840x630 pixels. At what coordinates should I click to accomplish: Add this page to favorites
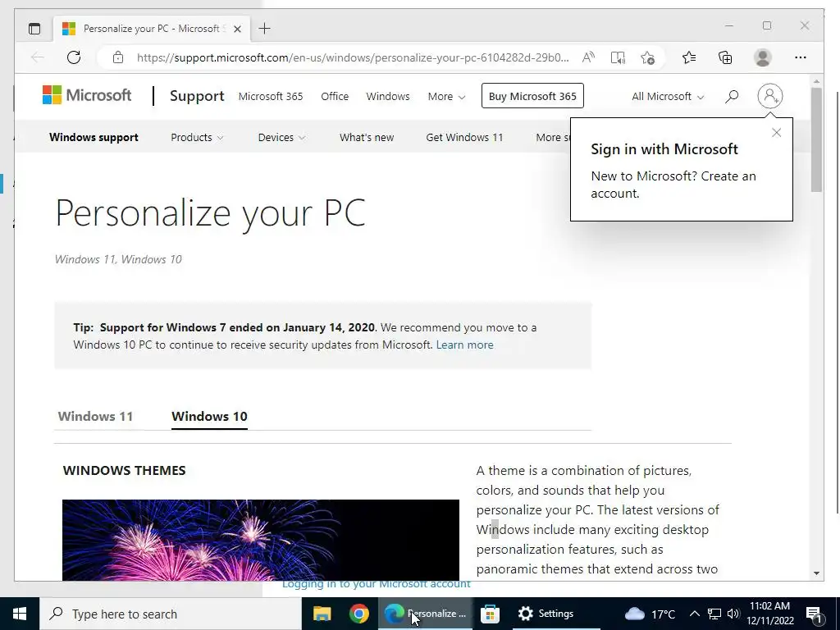[x=647, y=57]
